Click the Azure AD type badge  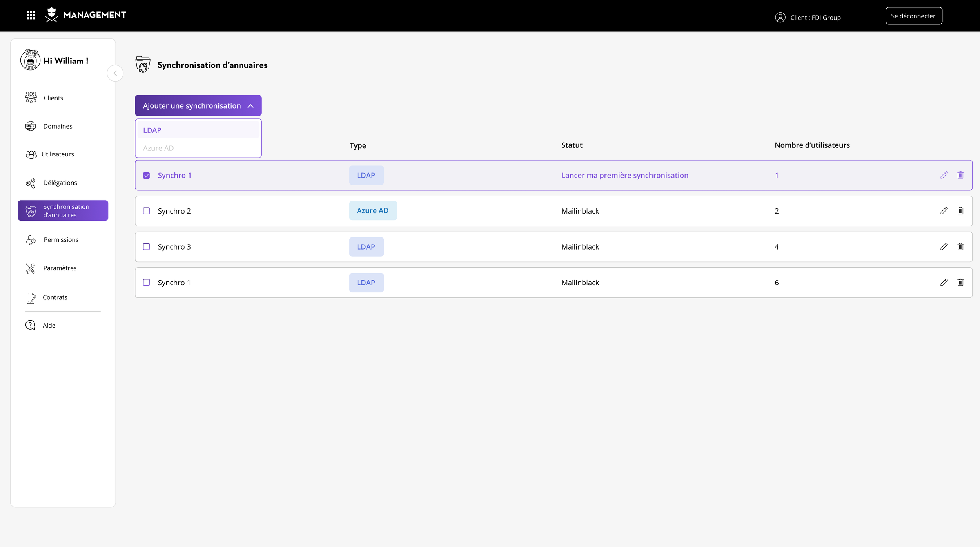373,210
